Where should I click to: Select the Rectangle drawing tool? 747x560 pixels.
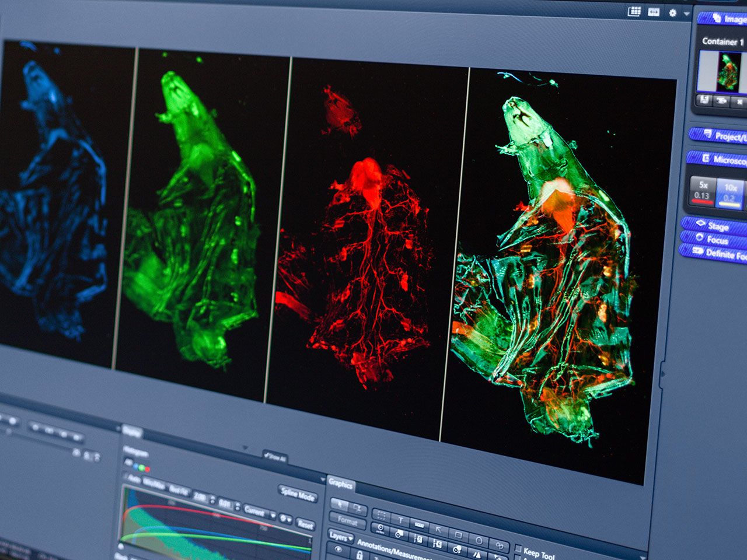(458, 535)
